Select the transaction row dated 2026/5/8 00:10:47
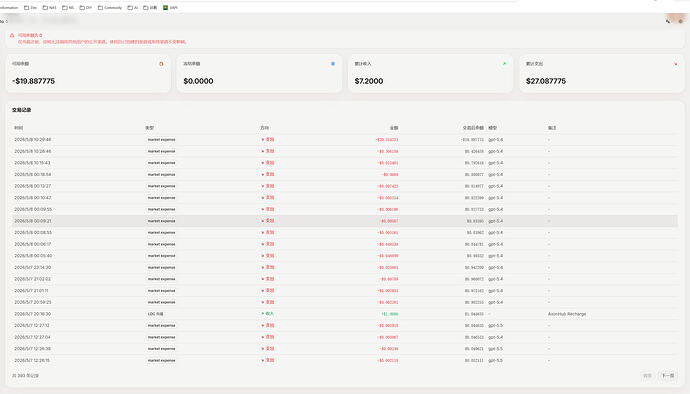 (345, 198)
